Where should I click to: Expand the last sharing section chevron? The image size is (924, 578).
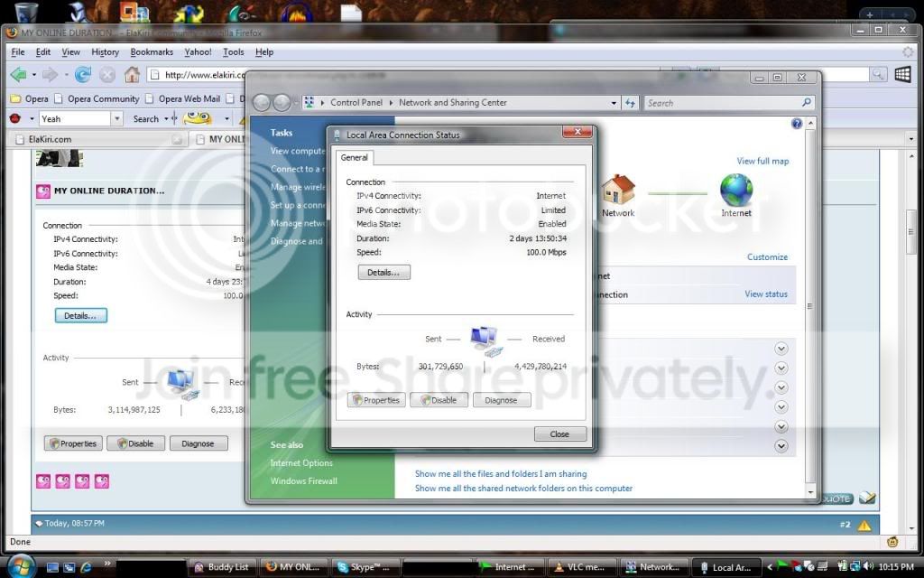tap(781, 446)
